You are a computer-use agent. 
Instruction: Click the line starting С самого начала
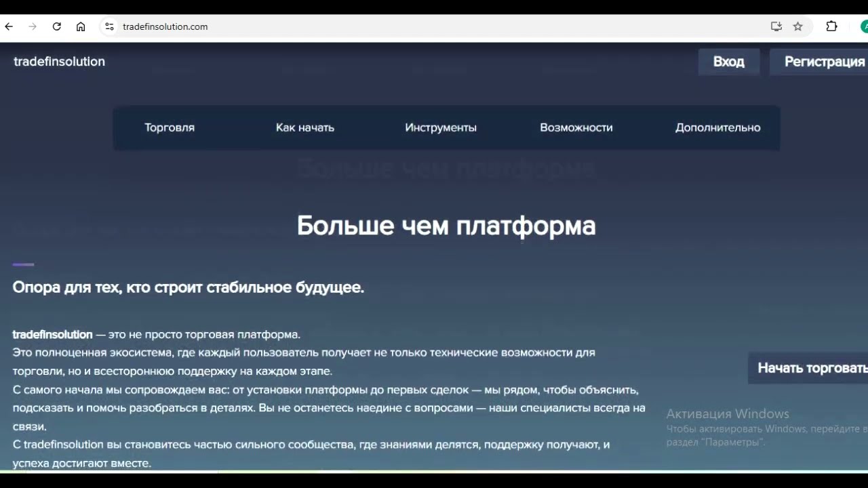tap(325, 390)
